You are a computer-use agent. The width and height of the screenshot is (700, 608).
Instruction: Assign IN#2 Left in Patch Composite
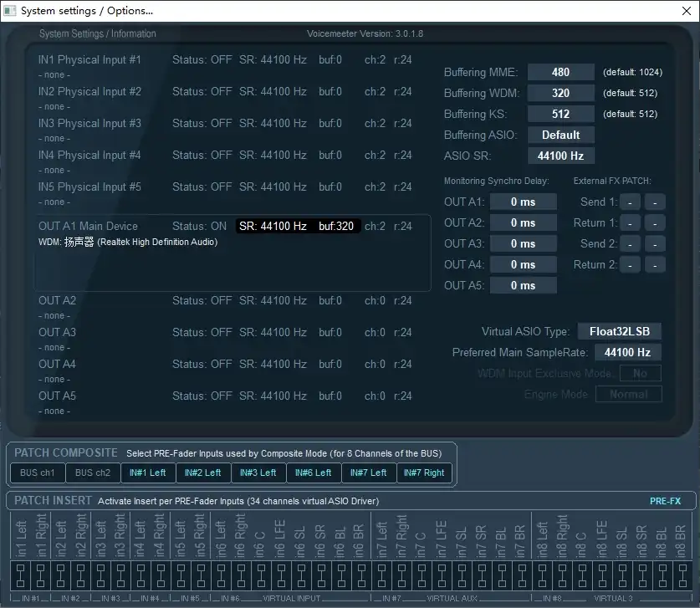pyautogui.click(x=203, y=473)
